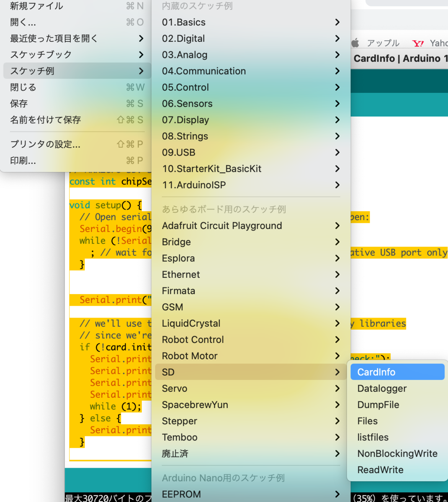Open Stepper library examples
448x502 pixels.
[x=251, y=421]
